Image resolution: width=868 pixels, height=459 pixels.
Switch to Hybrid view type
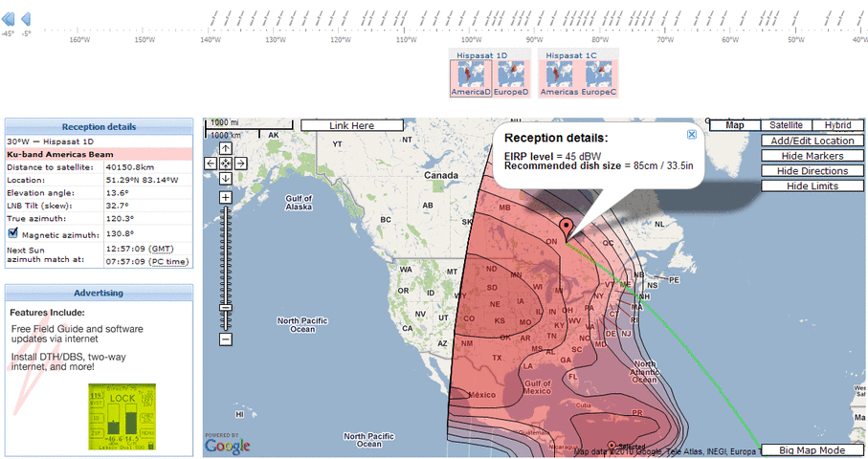tap(837, 125)
